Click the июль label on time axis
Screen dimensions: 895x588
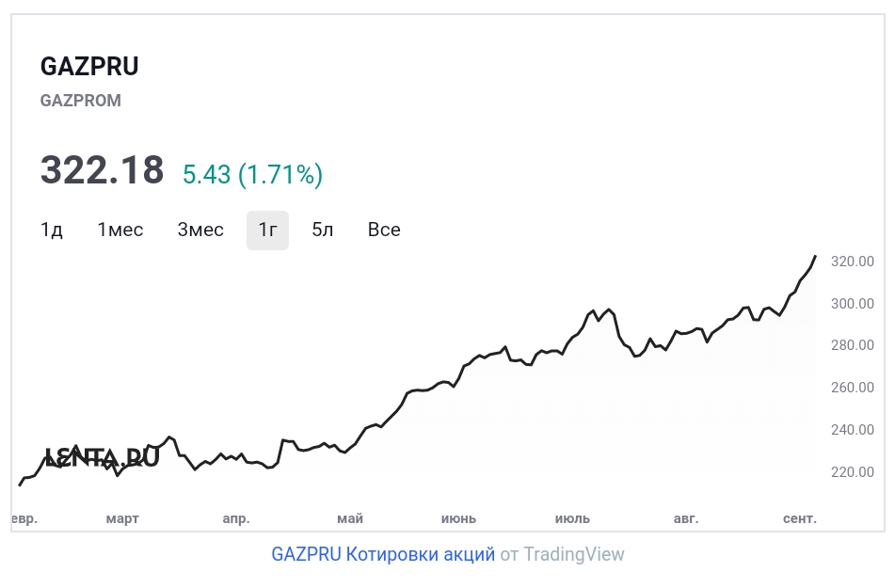point(572,518)
